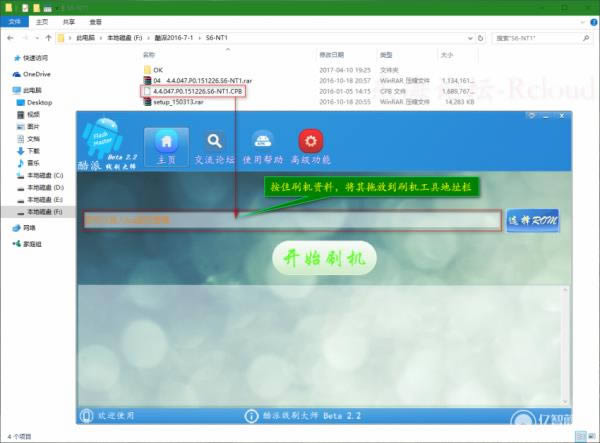Click the ROM file path input field

click(x=290, y=220)
